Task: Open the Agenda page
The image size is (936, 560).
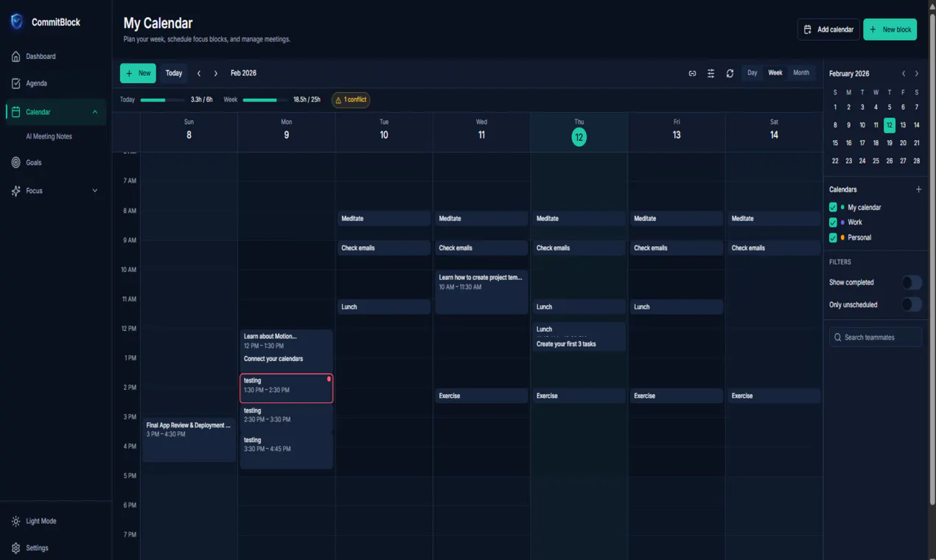Action: 55,83
